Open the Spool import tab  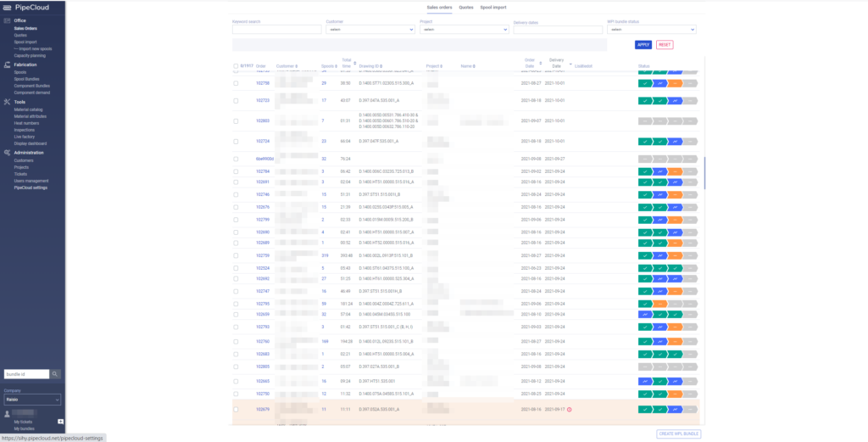point(492,7)
